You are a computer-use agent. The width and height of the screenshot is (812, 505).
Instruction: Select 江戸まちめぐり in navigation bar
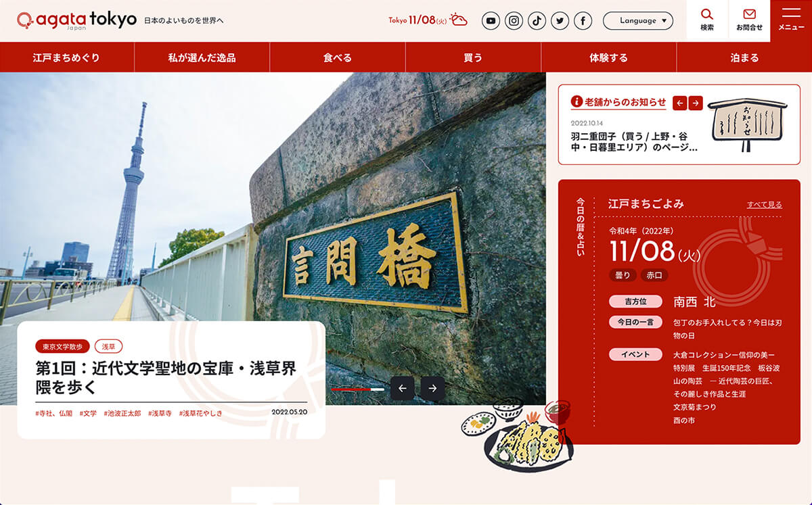click(66, 57)
